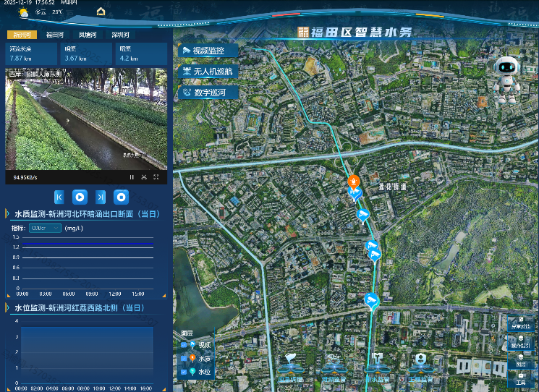
Task: Stop video with the square stop button
Action: click(x=122, y=196)
